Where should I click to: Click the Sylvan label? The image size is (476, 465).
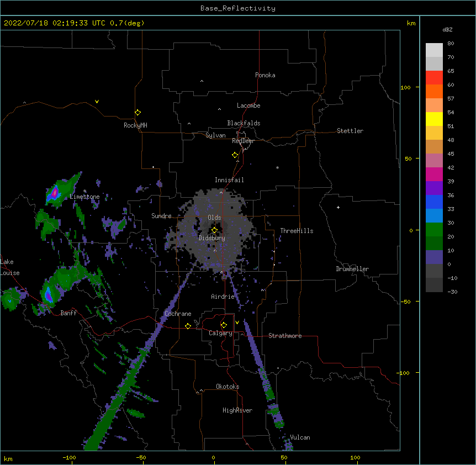click(x=215, y=135)
